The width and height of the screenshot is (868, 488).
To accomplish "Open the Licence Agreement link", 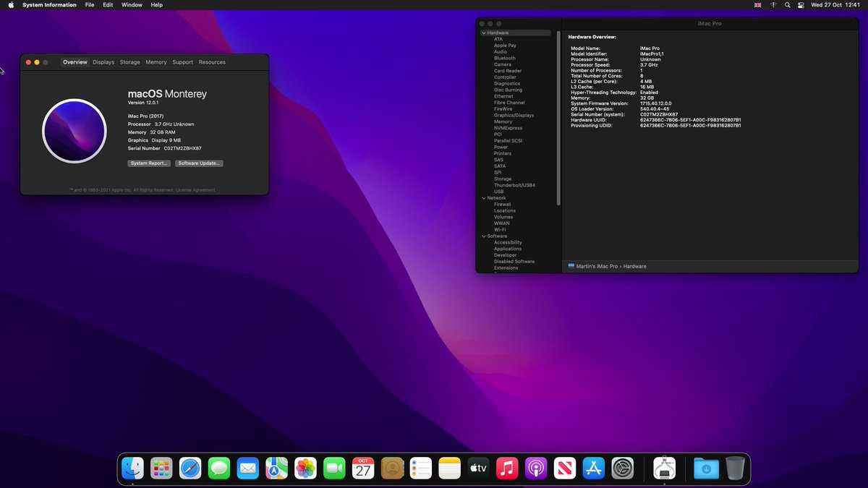I will (195, 190).
